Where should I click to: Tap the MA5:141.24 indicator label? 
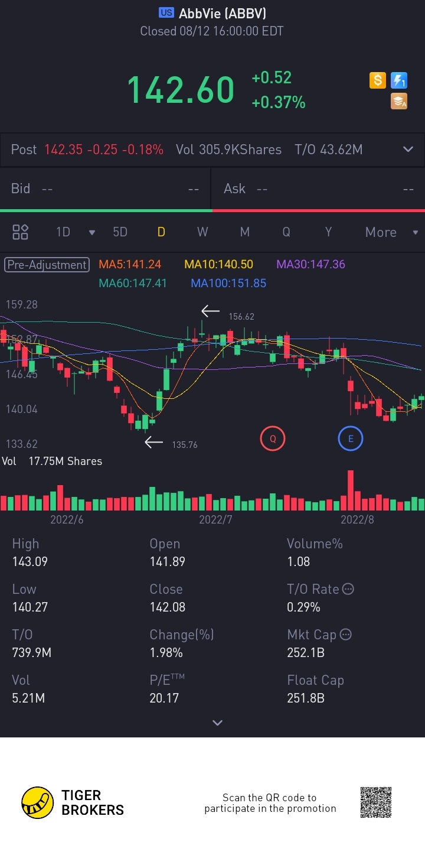130,265
